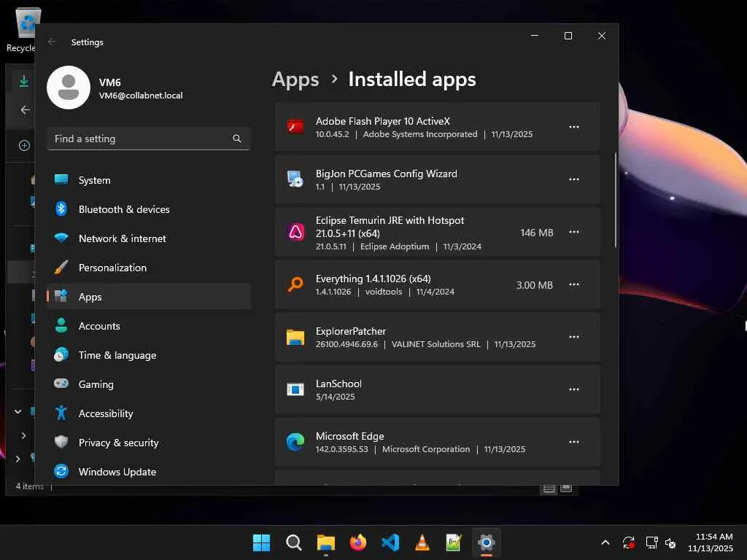Click the VM6 user avatar picture
Viewport: 747px width, 560px height.
point(69,87)
